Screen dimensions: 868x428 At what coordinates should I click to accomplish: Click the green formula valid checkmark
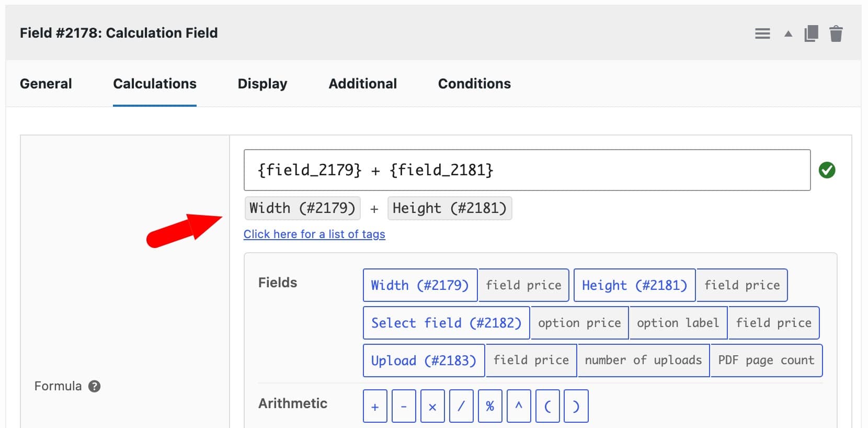[x=827, y=170]
